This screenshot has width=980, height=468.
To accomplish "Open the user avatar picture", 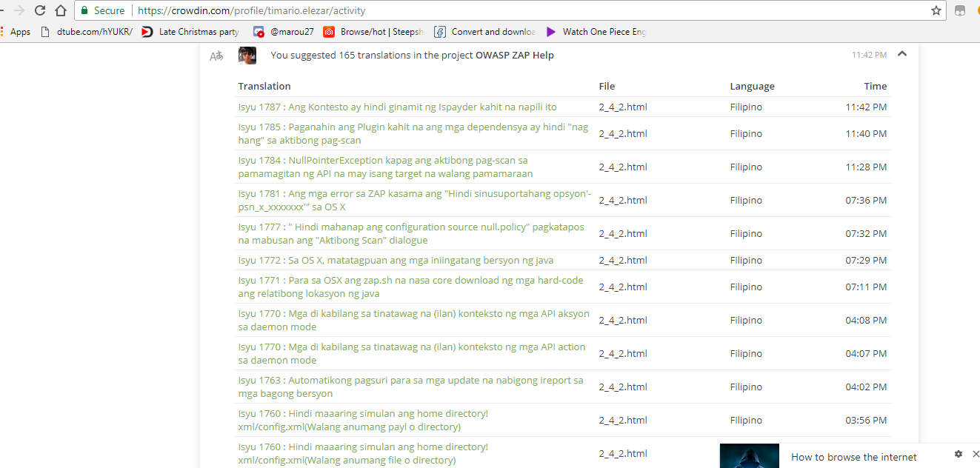I will [247, 56].
